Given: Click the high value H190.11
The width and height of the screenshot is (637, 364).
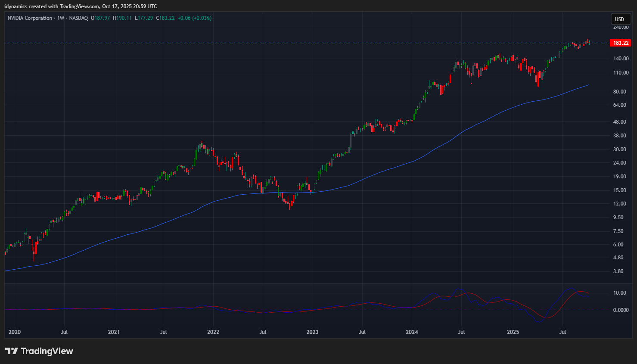Looking at the screenshot, I should click(x=122, y=18).
